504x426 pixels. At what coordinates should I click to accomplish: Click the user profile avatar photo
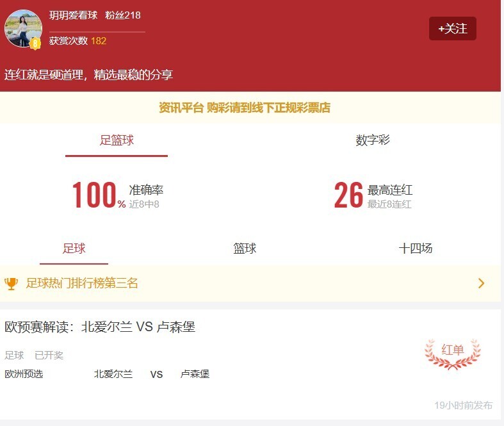23,27
